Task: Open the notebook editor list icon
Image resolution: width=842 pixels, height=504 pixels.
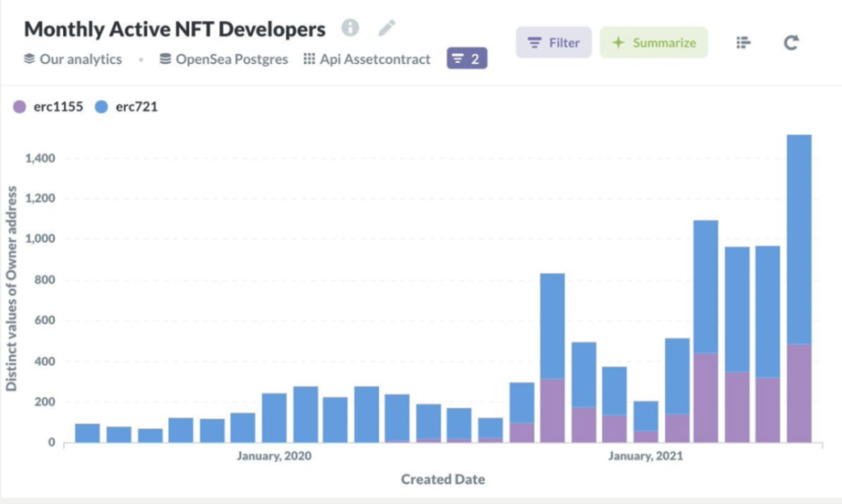Action: (743, 43)
